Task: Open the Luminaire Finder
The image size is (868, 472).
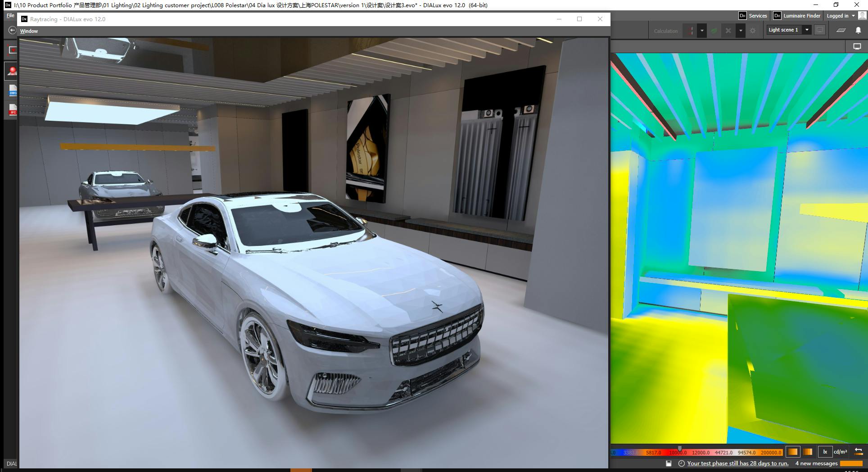Action: [x=797, y=16]
